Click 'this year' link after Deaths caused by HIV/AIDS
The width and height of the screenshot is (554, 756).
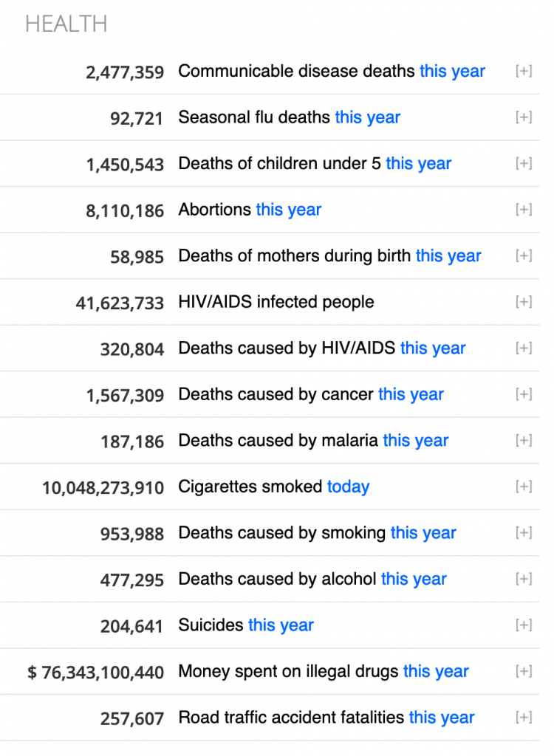tap(433, 348)
